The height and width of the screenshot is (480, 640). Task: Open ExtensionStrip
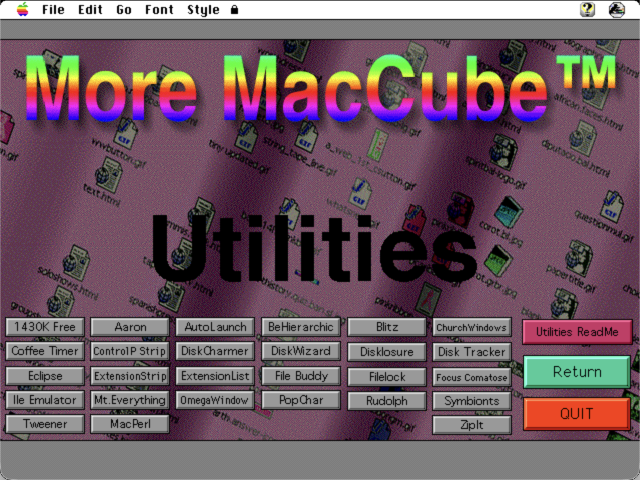(x=130, y=376)
